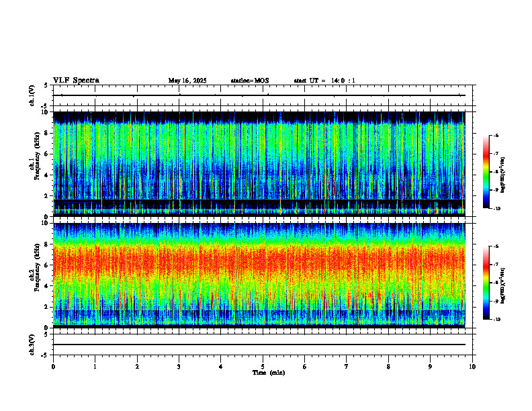Click the '-8' label on upper color scale
Screen dimensions: 532x411
pyautogui.click(x=496, y=172)
